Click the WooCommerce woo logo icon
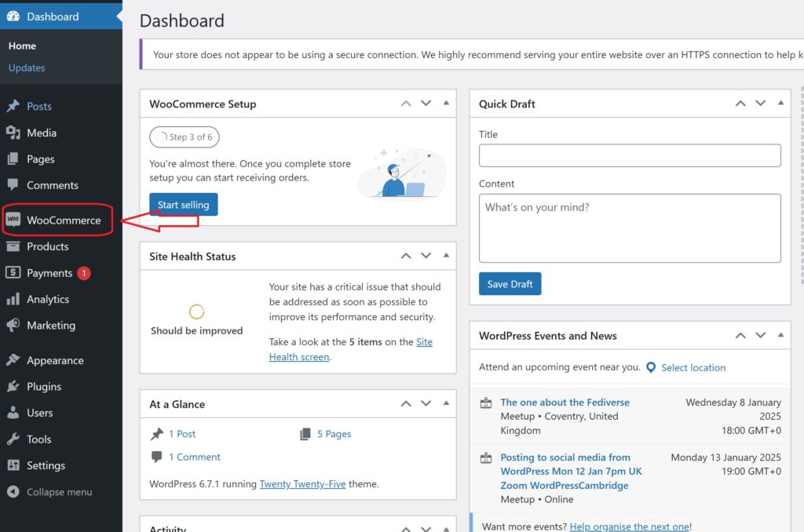 point(13,220)
